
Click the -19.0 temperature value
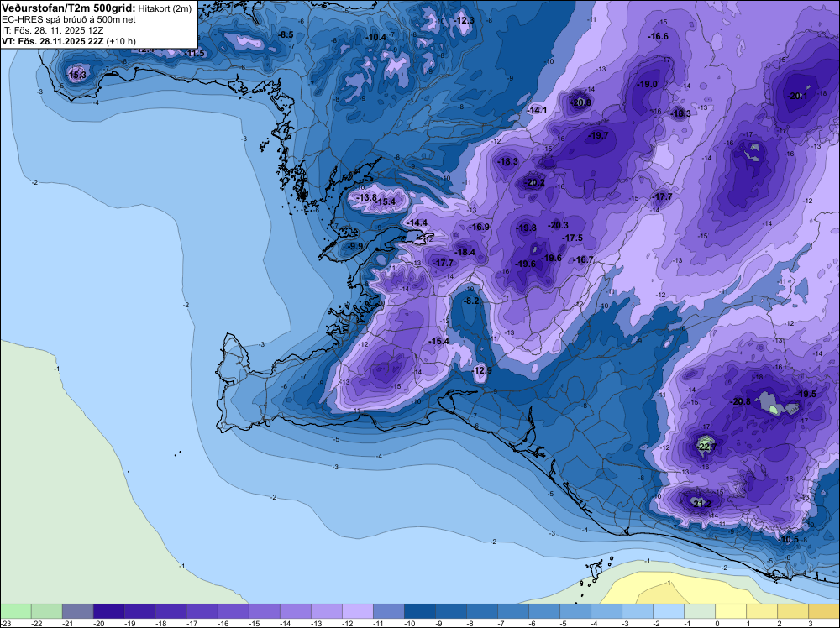(647, 84)
